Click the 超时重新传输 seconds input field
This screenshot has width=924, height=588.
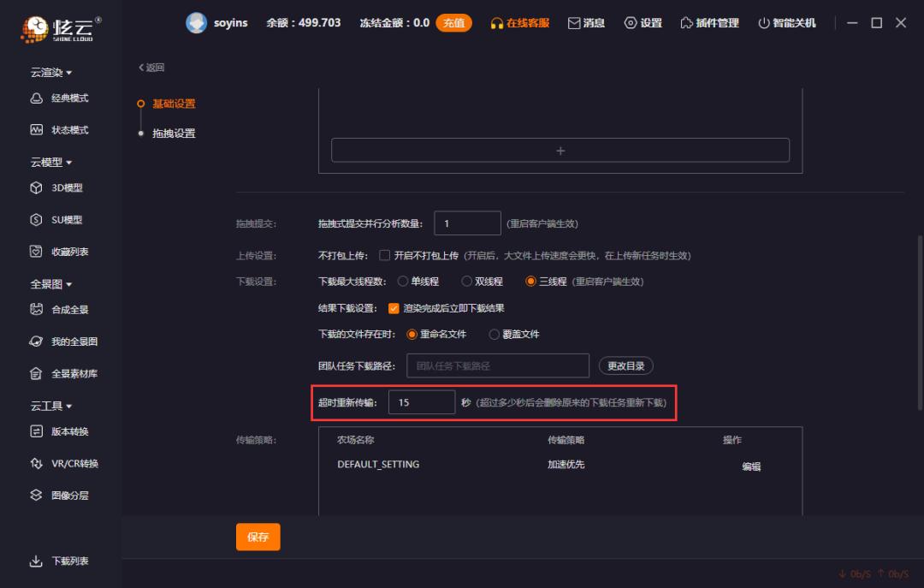tap(422, 401)
